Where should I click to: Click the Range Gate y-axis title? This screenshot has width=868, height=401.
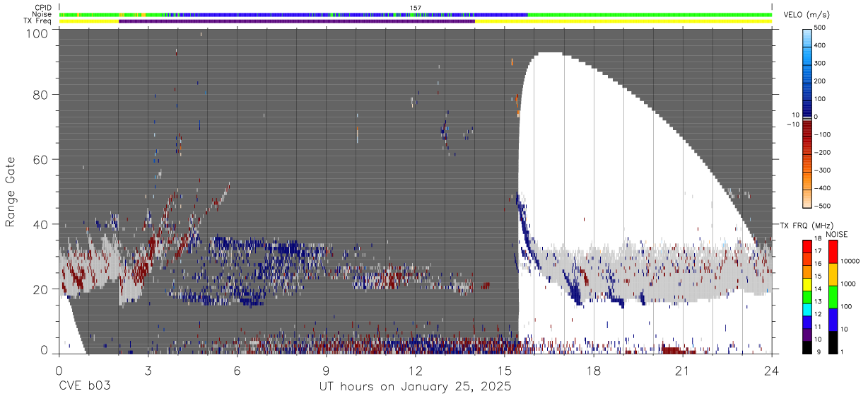click(11, 193)
